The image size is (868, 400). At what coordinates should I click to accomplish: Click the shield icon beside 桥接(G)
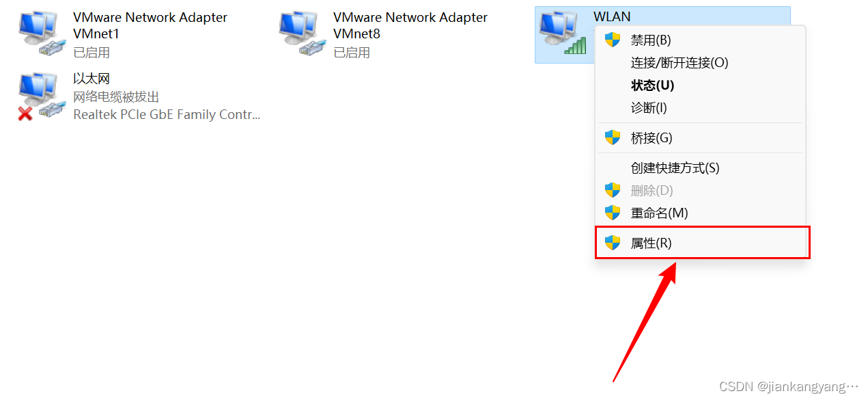point(613,137)
